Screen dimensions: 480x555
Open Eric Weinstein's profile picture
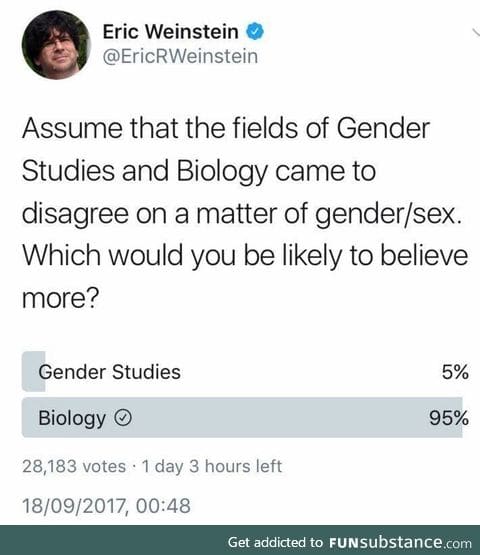56,45
